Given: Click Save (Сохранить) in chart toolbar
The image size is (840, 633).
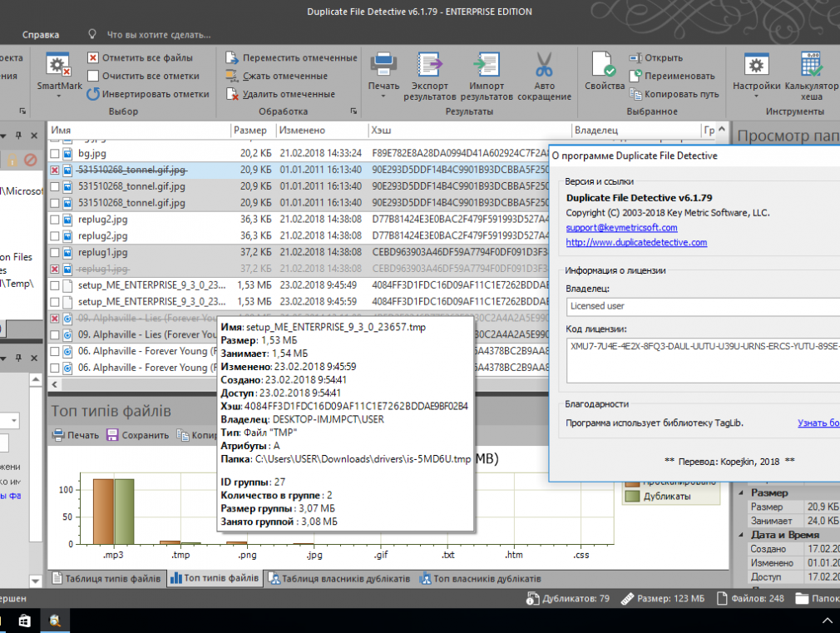Looking at the screenshot, I should [x=138, y=435].
